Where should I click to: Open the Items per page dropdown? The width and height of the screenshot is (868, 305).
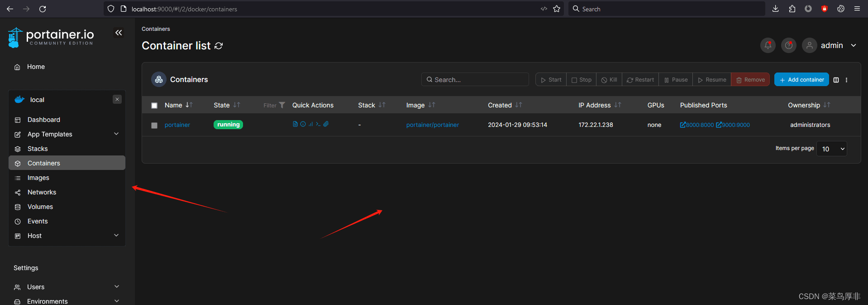click(832, 149)
